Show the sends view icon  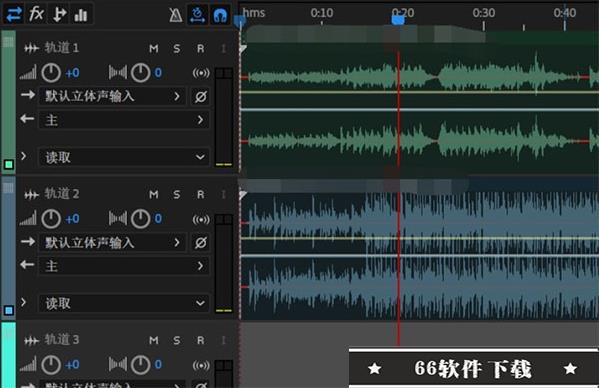tap(59, 15)
